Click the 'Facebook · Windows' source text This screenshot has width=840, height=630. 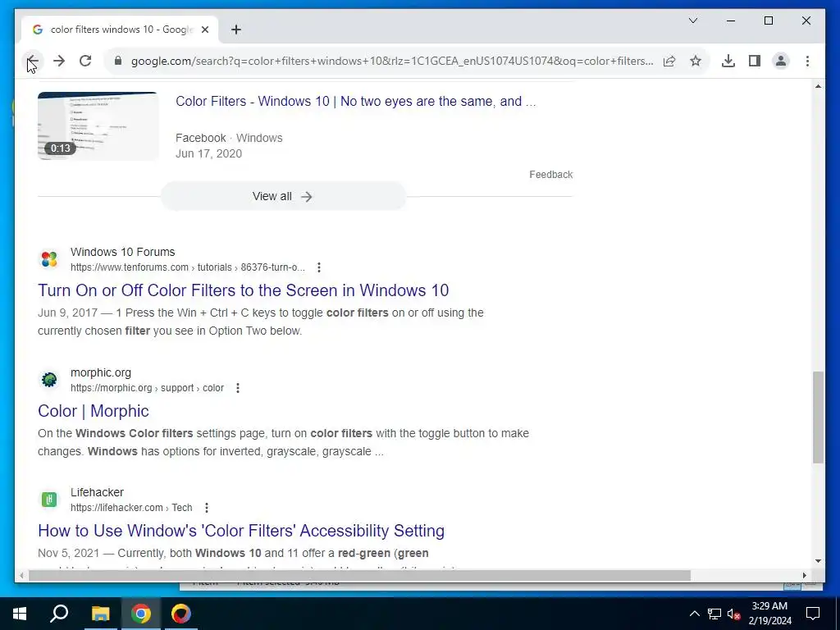tap(229, 138)
